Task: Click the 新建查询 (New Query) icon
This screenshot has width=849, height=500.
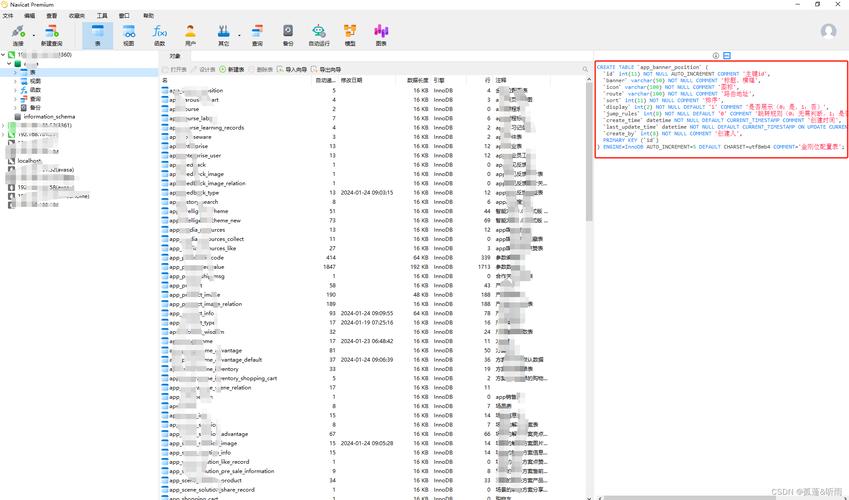Action: pos(51,35)
